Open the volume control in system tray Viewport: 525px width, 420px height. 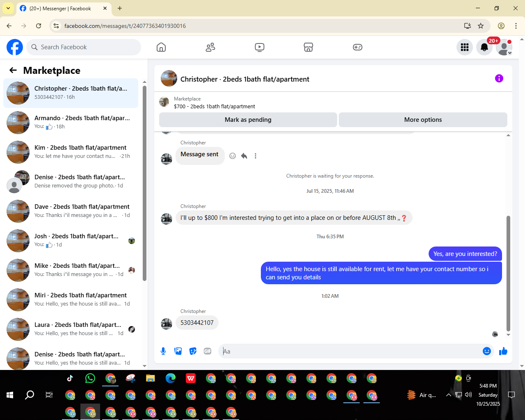coord(468,395)
